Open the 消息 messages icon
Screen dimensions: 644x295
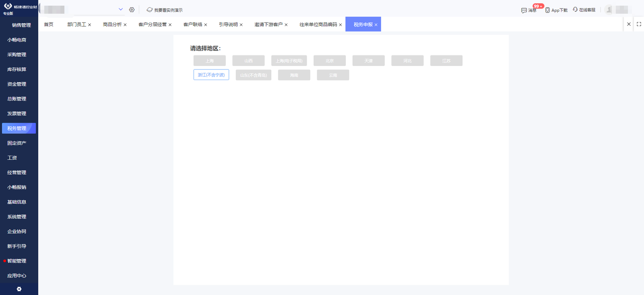click(x=524, y=10)
